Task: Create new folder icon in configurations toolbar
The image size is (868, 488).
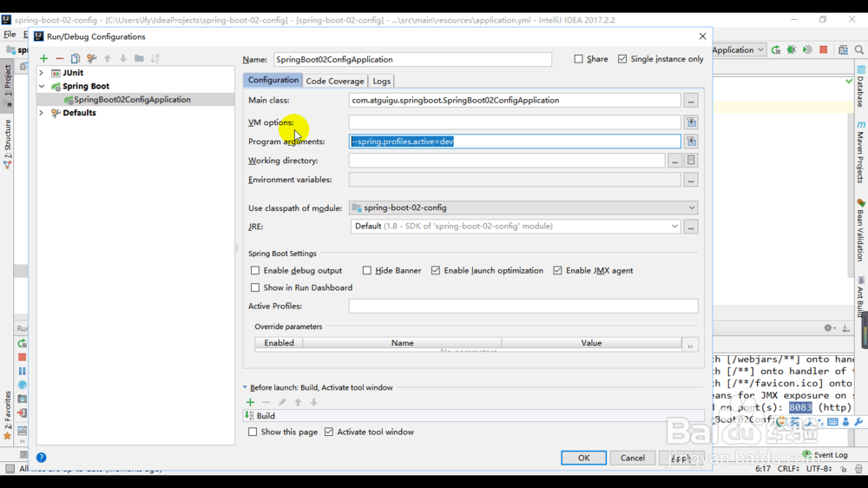Action: coord(139,58)
